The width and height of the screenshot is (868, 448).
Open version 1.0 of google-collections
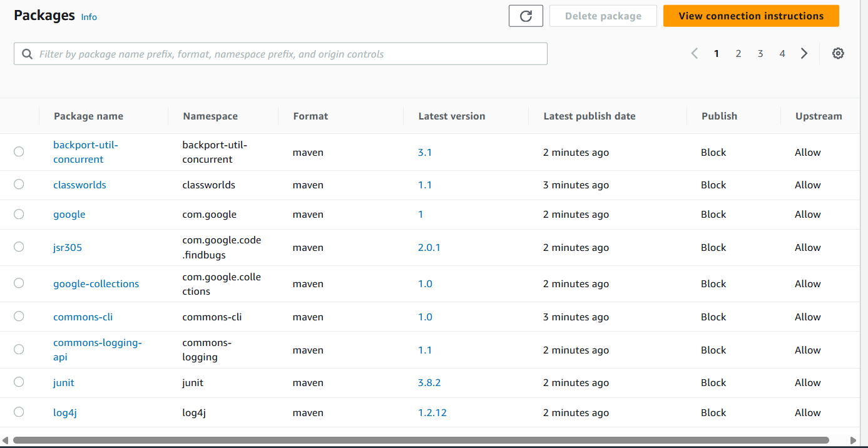pos(425,284)
